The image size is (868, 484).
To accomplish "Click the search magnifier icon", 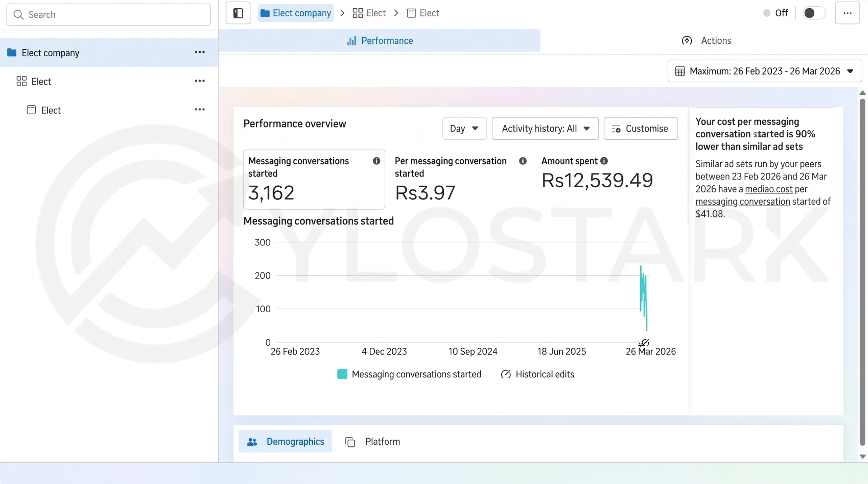I will [19, 15].
